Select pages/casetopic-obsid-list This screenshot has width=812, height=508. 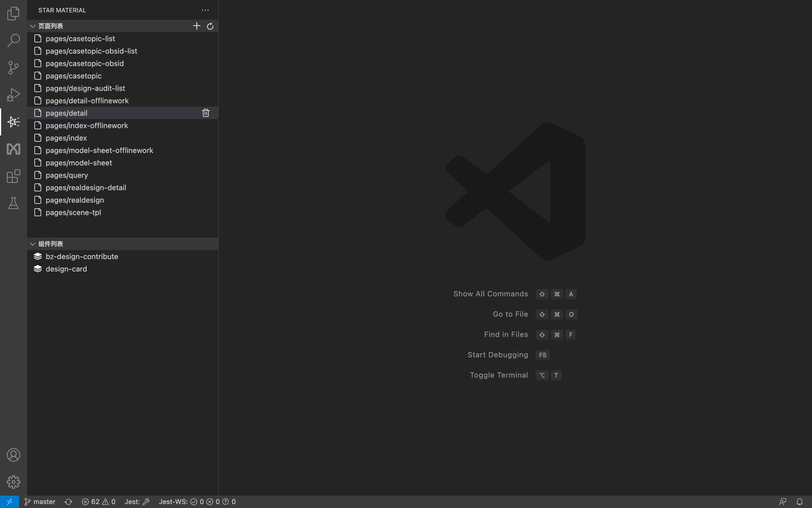123,51
